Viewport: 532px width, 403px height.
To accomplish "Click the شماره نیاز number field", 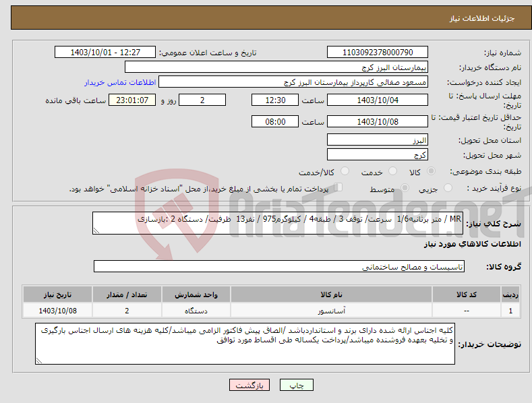I will click(378, 53).
